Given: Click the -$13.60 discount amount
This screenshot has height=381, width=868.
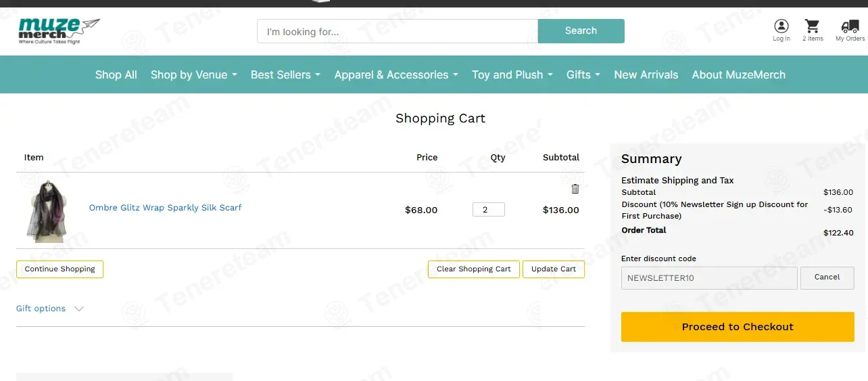Looking at the screenshot, I should coord(838,210).
